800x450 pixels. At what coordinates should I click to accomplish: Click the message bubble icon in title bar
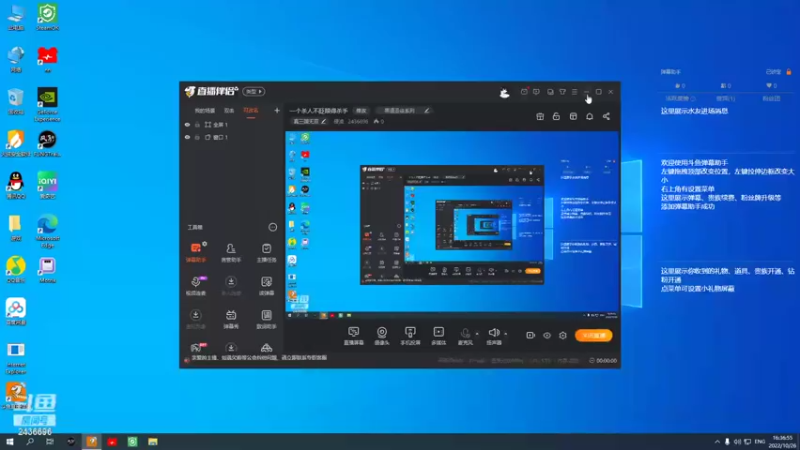pos(536,92)
